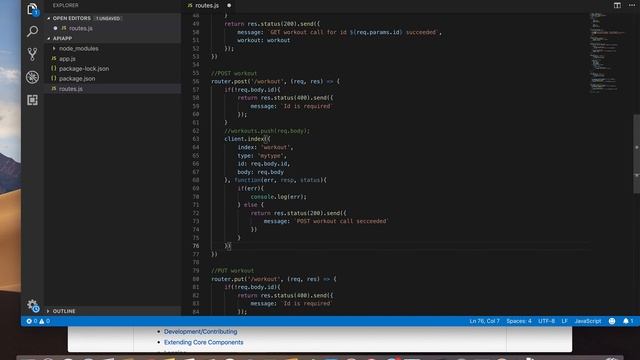640x360 pixels.
Task: Click the 1 UNSAVED badge
Action: 108,18
